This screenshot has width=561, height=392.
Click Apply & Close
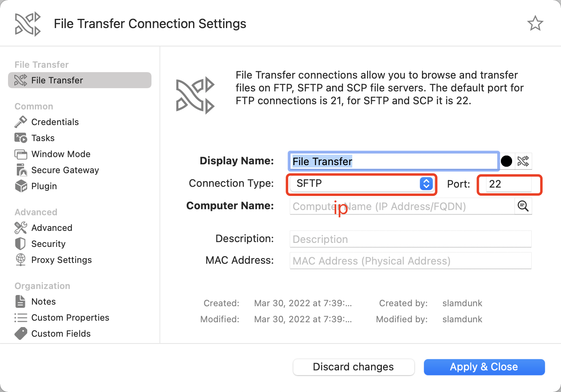coord(484,367)
